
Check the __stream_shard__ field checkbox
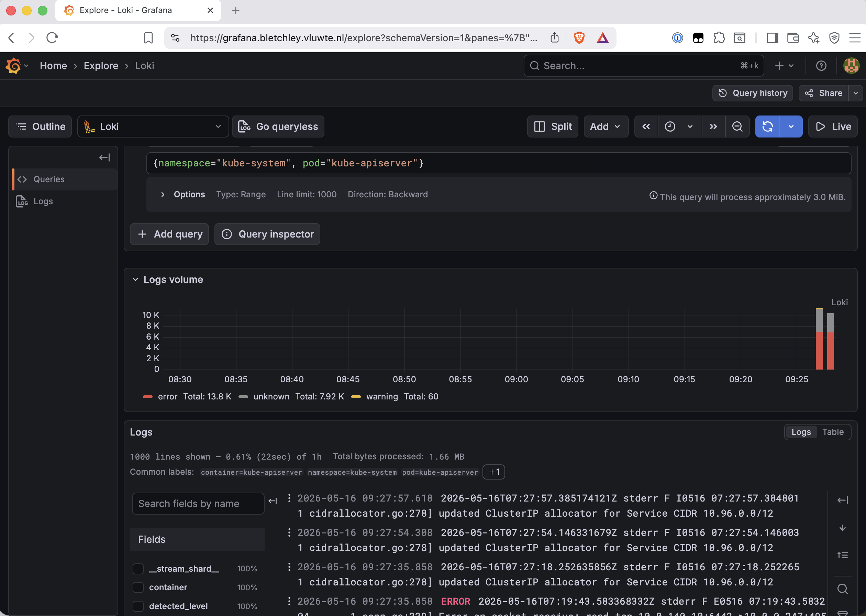coord(138,569)
